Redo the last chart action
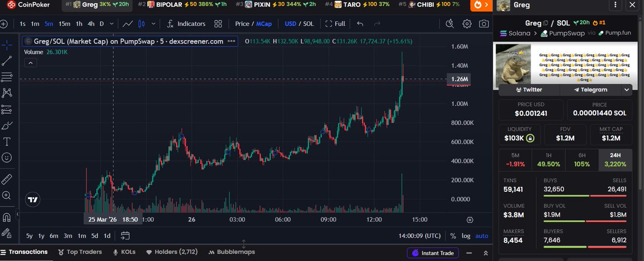This screenshot has width=644, height=261. [x=377, y=24]
